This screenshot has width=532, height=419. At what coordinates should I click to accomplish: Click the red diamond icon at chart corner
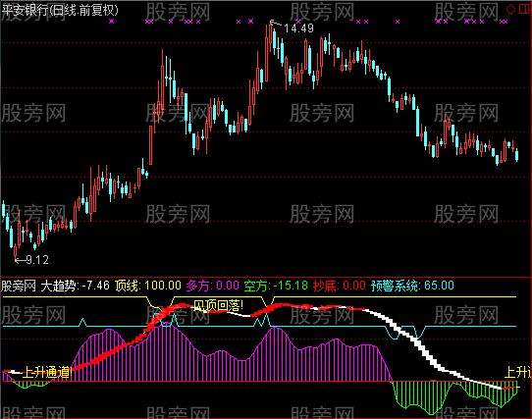[510, 10]
